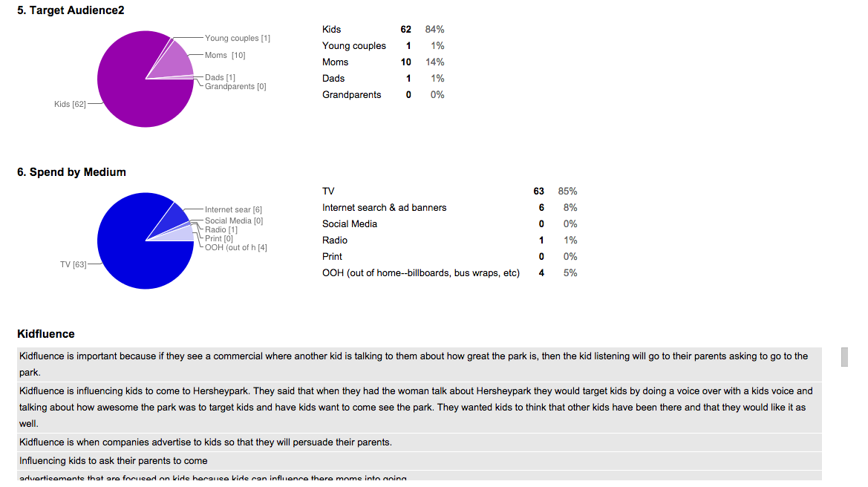Click the "Kids [62]" pie chart label

(71, 105)
